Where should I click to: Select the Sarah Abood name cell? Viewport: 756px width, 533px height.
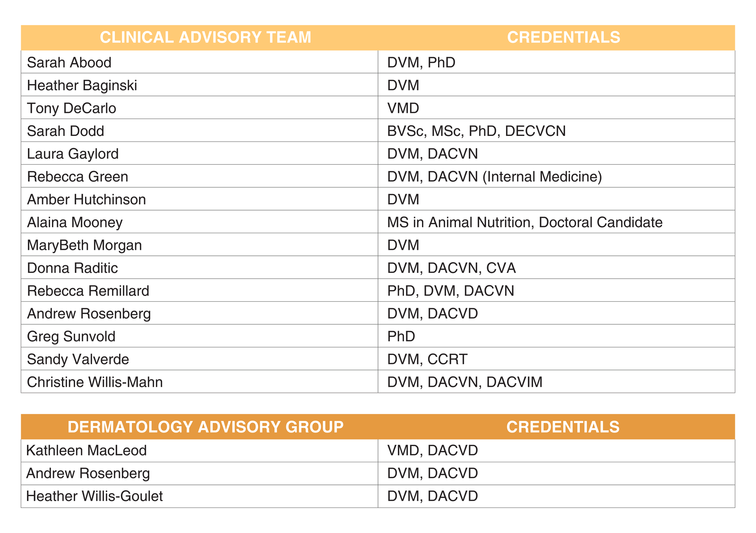[x=69, y=63]
